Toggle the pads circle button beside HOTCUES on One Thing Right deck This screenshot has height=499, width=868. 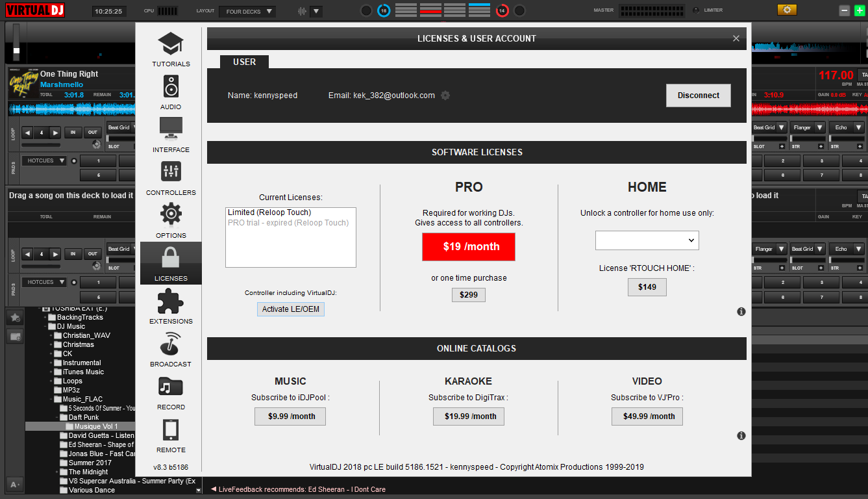[73, 161]
